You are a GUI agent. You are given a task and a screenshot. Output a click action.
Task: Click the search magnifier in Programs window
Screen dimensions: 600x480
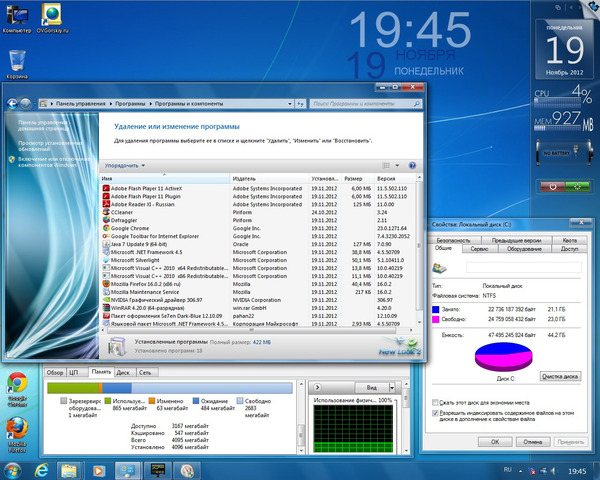[x=417, y=104]
